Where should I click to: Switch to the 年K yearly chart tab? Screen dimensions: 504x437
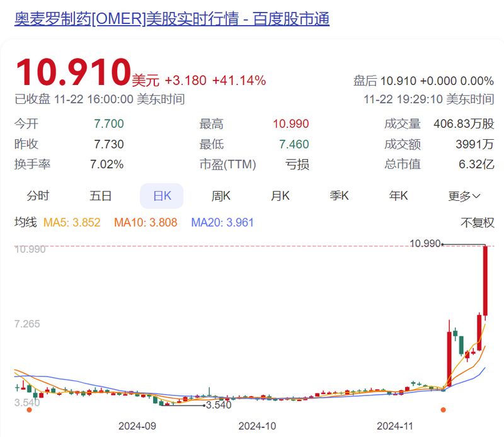[x=398, y=196]
